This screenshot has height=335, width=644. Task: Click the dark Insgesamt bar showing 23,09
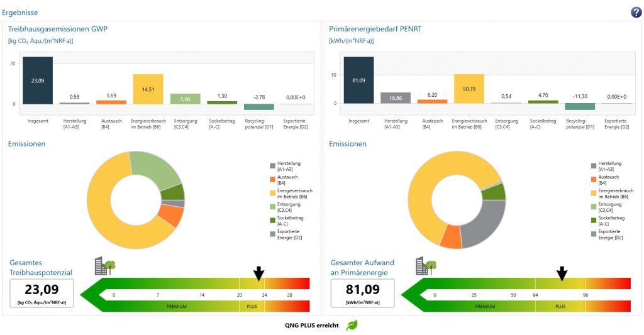pyautogui.click(x=38, y=80)
